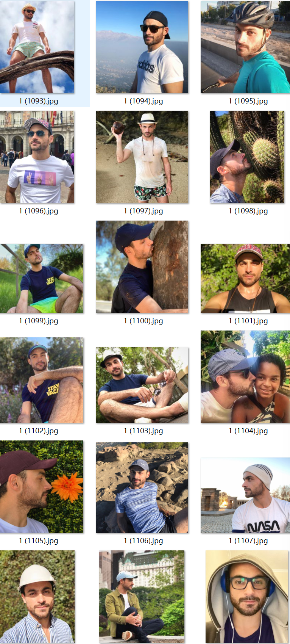Select the tree trunk photo 1 (1100).jpg
This screenshot has height=644, width=290.
coord(142,267)
